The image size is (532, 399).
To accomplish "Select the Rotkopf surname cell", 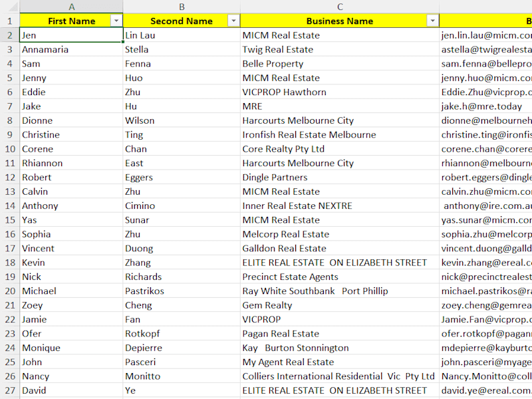I will point(182,334).
